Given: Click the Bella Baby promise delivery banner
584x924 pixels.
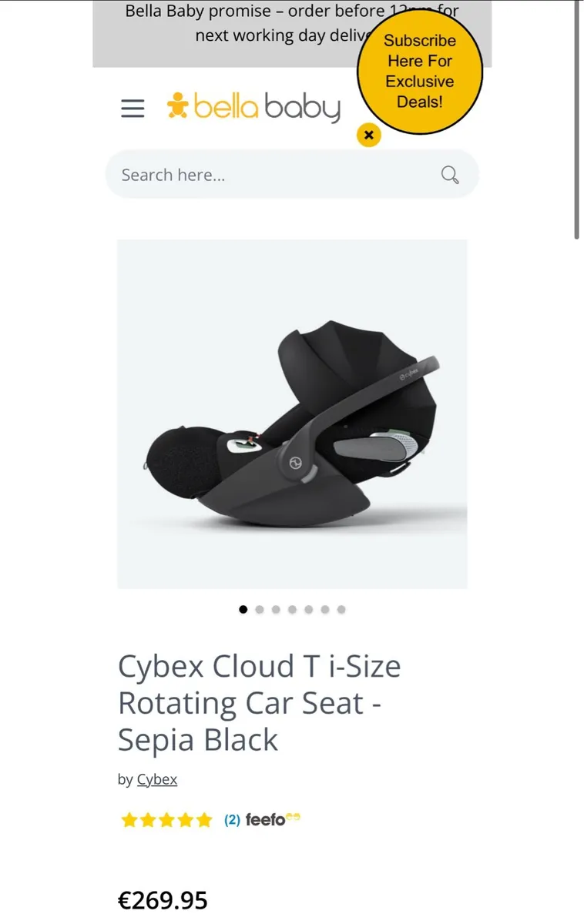Looking at the screenshot, I should pos(292,33).
